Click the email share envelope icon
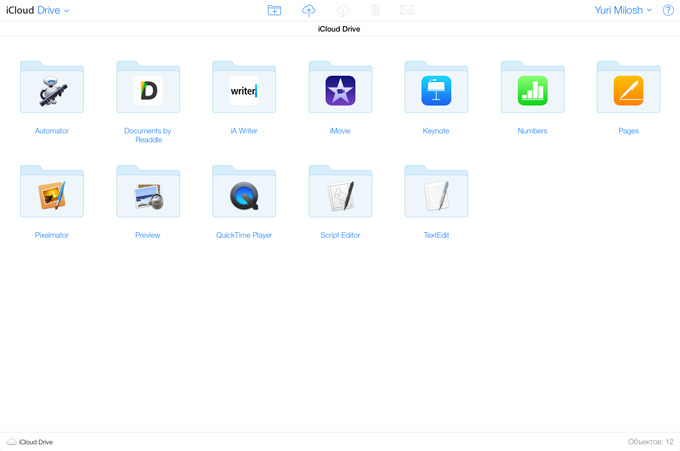Viewport: 680px width, 451px height. click(406, 10)
